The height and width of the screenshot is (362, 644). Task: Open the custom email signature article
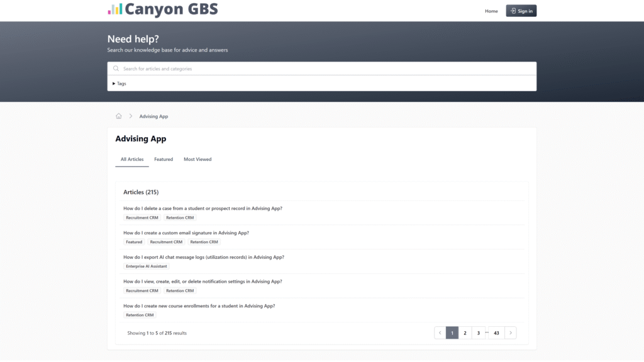186,233
